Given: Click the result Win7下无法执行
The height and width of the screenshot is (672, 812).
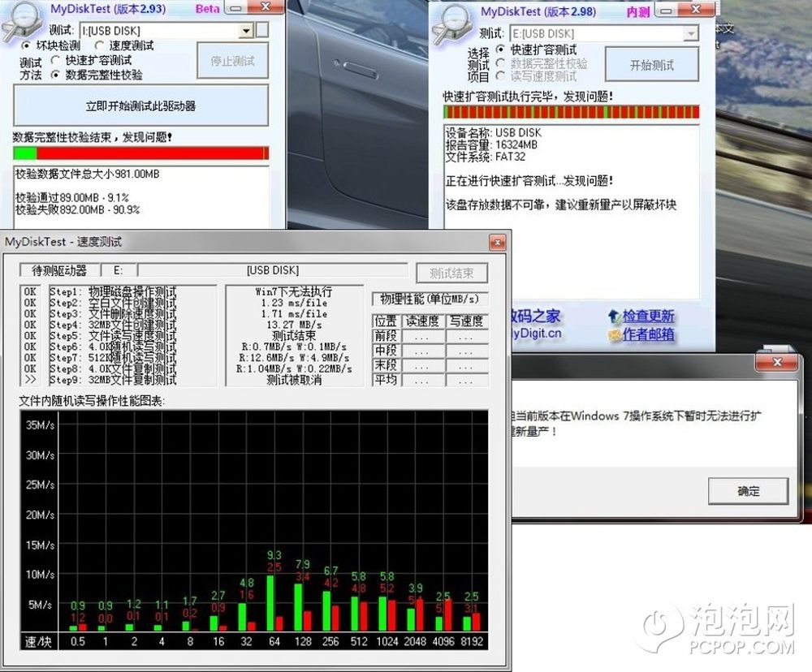Looking at the screenshot, I should pyautogui.click(x=294, y=291).
